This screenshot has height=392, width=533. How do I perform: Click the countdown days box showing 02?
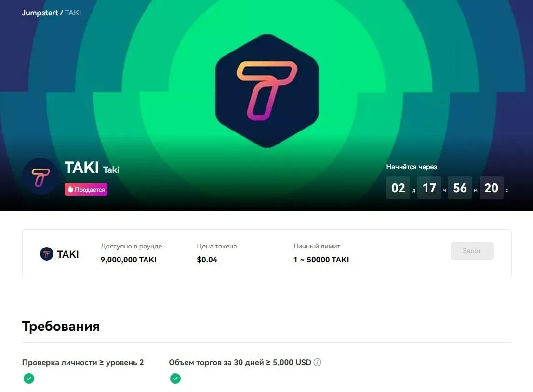tap(398, 188)
